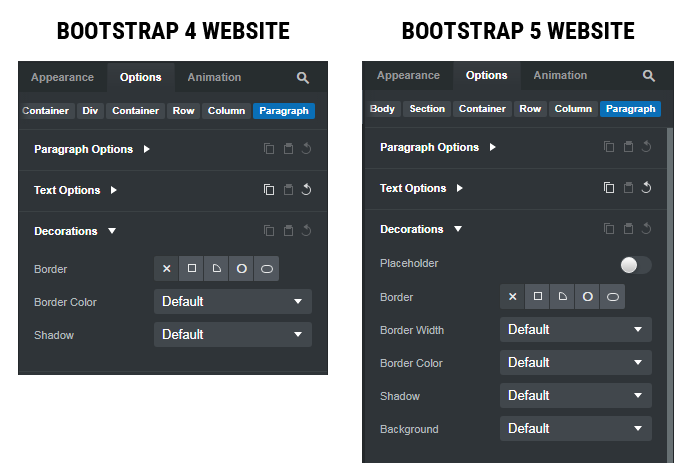Switch to Appearance tab in Bootstrap 4 panel
This screenshot has width=693, height=463.
[62, 77]
